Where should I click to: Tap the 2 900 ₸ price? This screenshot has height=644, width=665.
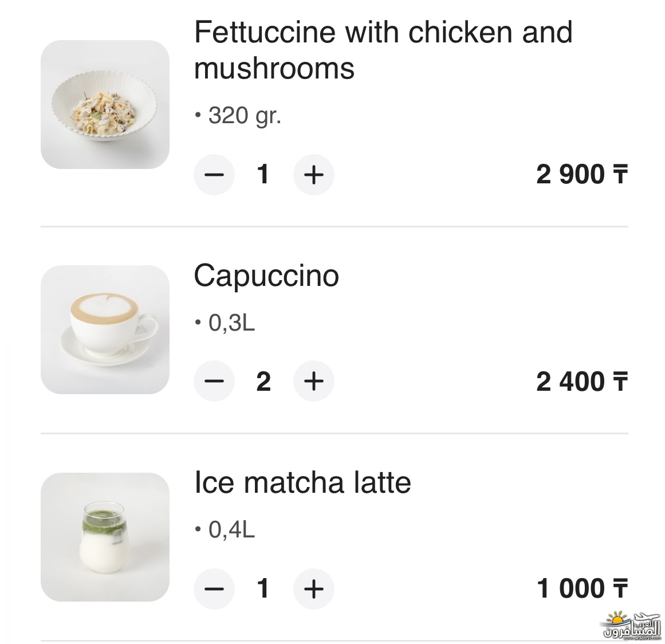pyautogui.click(x=581, y=174)
